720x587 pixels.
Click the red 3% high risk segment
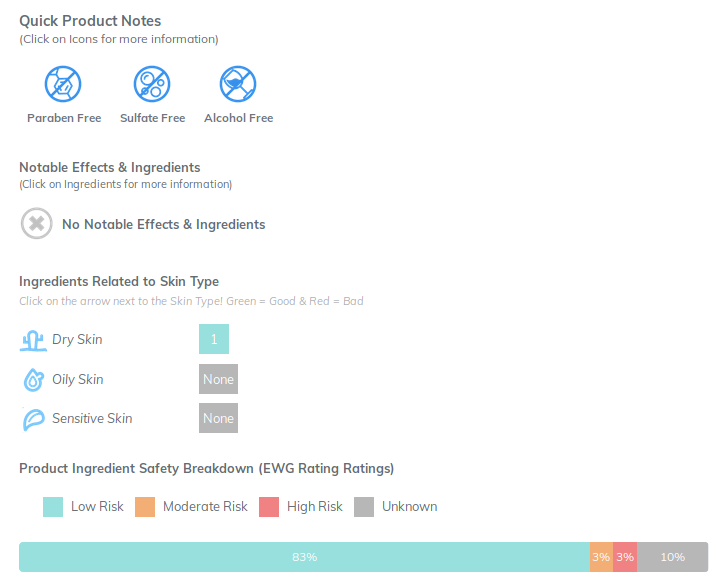(625, 557)
